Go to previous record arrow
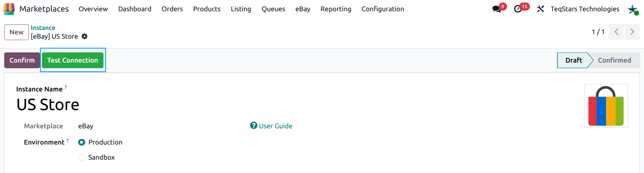The width and height of the screenshot is (644, 173). click(x=617, y=32)
